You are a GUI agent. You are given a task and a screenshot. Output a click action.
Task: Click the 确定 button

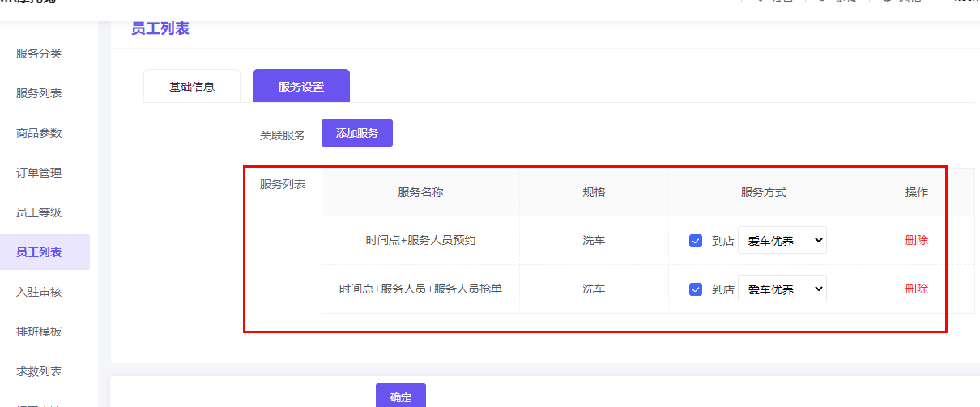401,396
